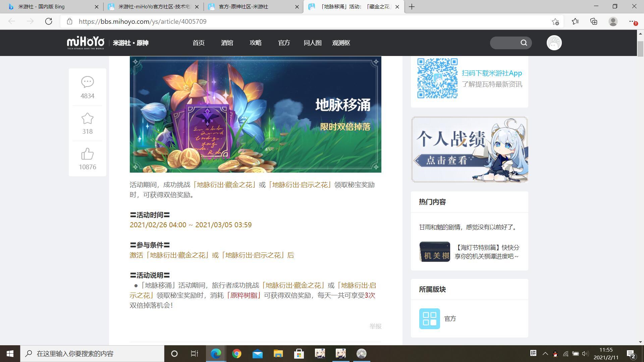This screenshot has height=362, width=644.
Task: Click the QR code image
Action: pyautogui.click(x=437, y=78)
